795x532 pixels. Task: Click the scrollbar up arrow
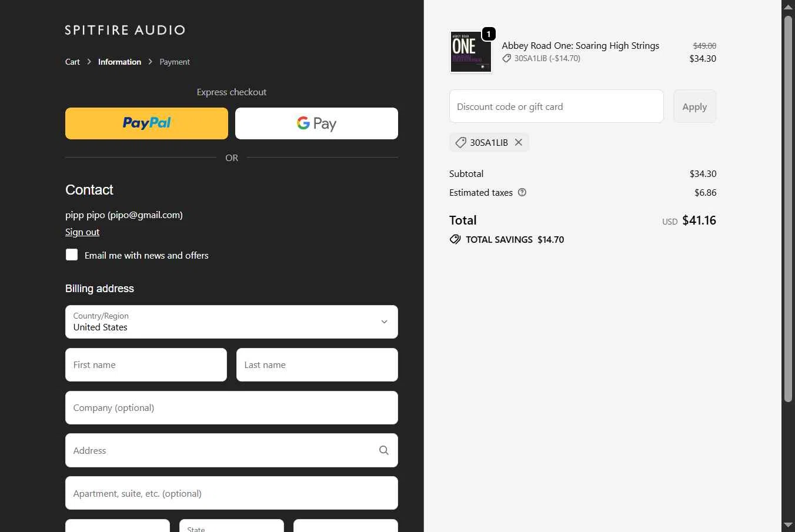(788, 6)
